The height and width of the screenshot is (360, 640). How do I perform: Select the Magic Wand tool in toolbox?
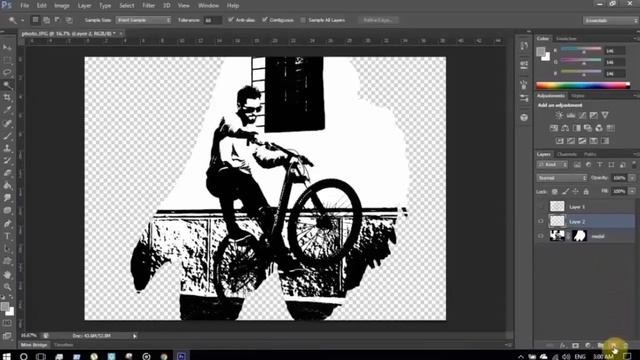[7, 85]
